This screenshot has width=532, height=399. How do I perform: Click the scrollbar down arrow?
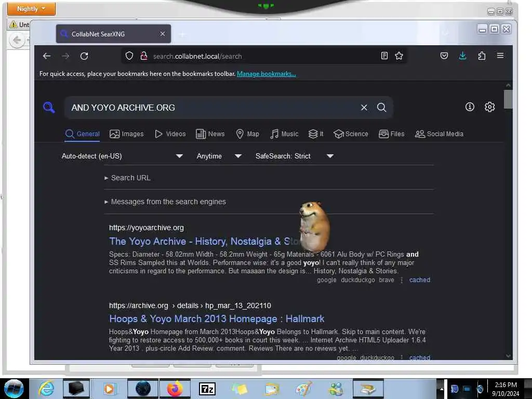click(508, 356)
